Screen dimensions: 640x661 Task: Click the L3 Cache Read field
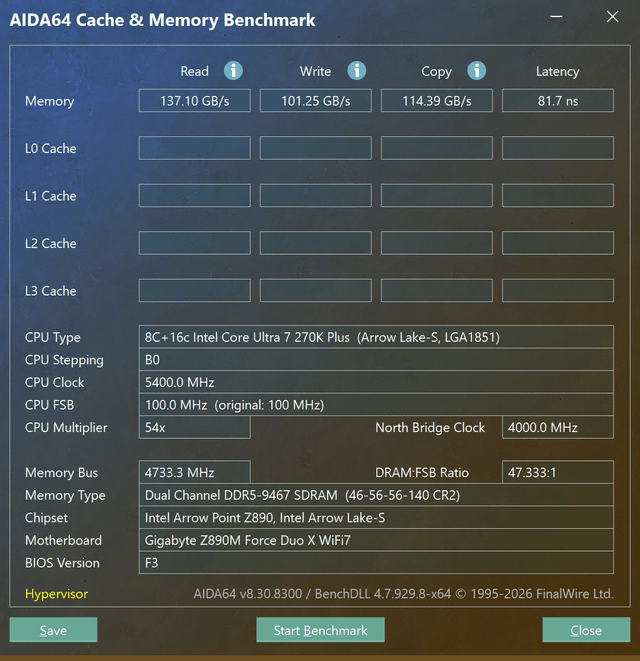[195, 290]
